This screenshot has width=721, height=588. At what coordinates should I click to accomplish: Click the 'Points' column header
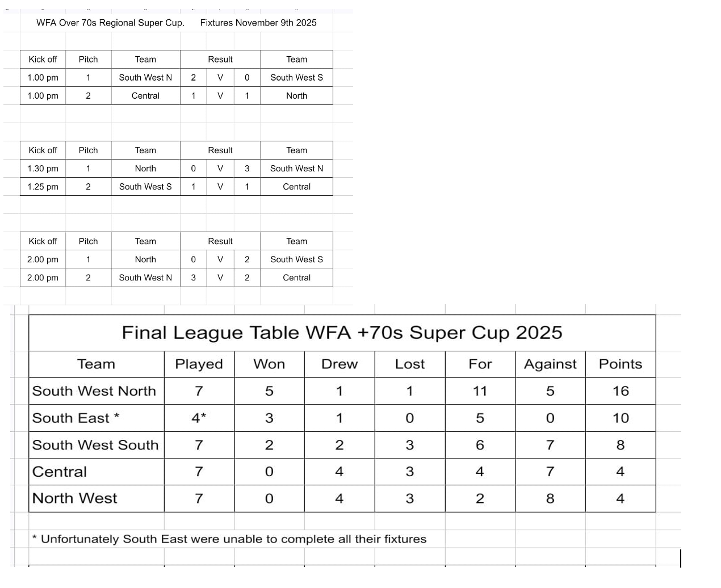tap(621, 364)
